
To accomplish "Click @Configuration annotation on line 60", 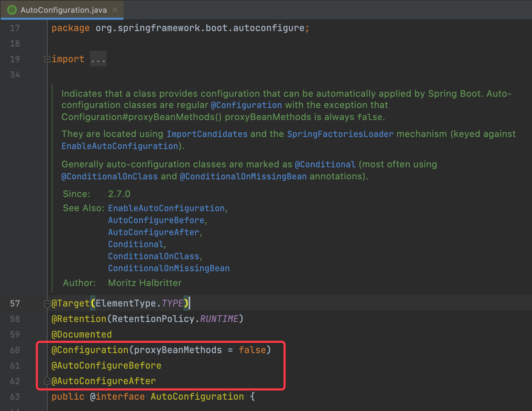I will (x=90, y=350).
